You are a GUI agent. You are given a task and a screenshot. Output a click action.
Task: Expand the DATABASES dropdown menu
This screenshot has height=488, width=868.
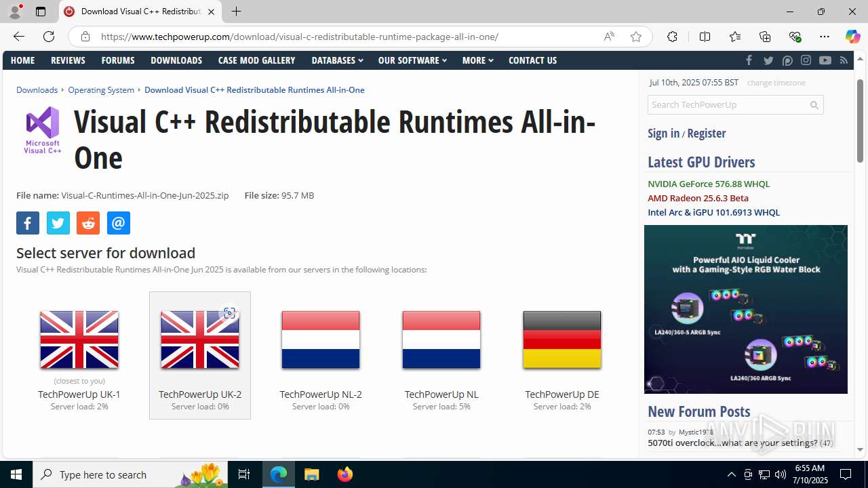pyautogui.click(x=337, y=60)
